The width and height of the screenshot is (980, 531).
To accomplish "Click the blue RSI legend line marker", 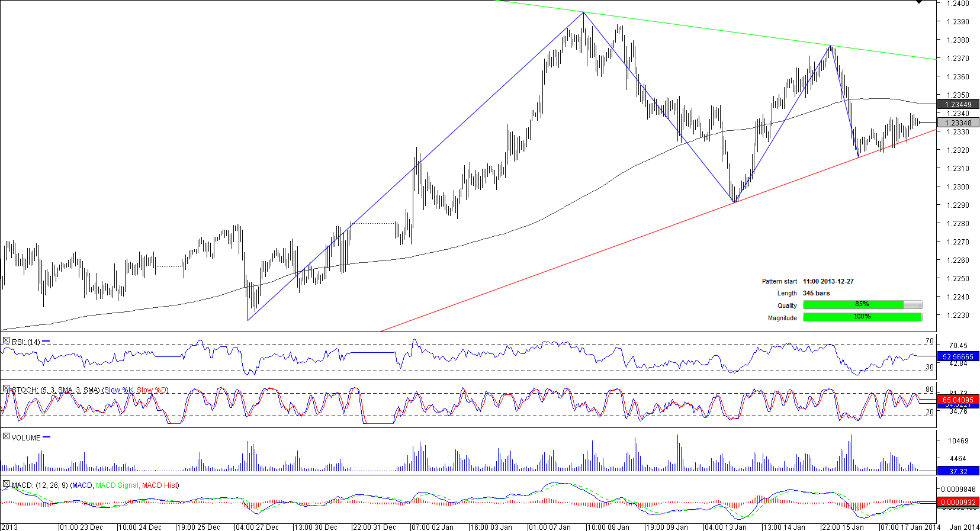I will pyautogui.click(x=46, y=342).
